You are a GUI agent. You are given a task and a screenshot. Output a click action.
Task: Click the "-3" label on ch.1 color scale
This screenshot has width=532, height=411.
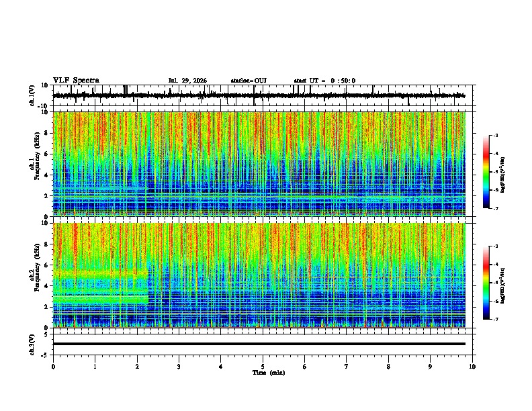click(495, 136)
